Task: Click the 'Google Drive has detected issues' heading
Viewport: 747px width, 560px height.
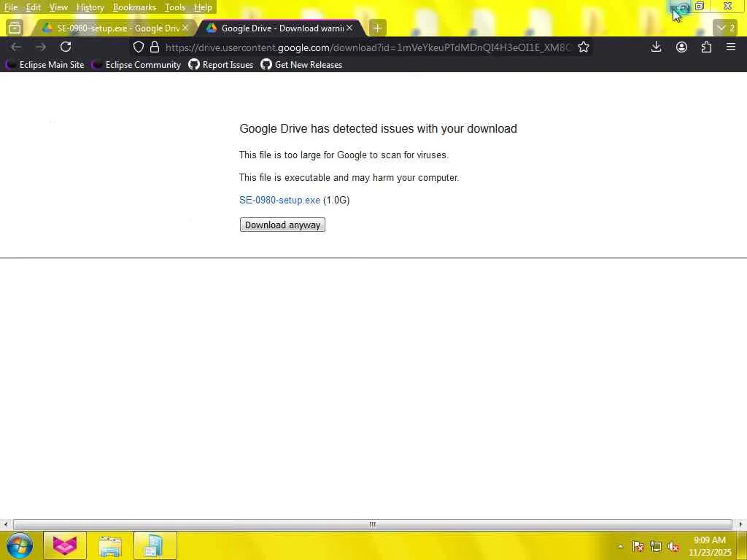Action: tap(378, 128)
